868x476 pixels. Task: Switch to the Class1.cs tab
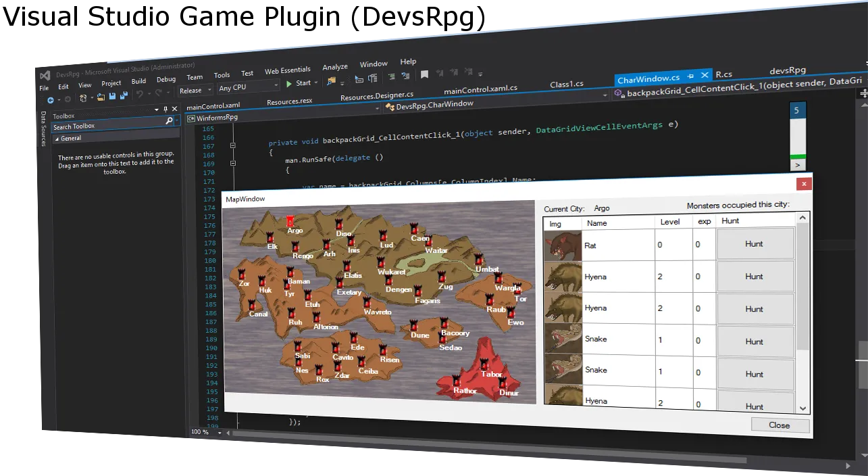click(567, 84)
